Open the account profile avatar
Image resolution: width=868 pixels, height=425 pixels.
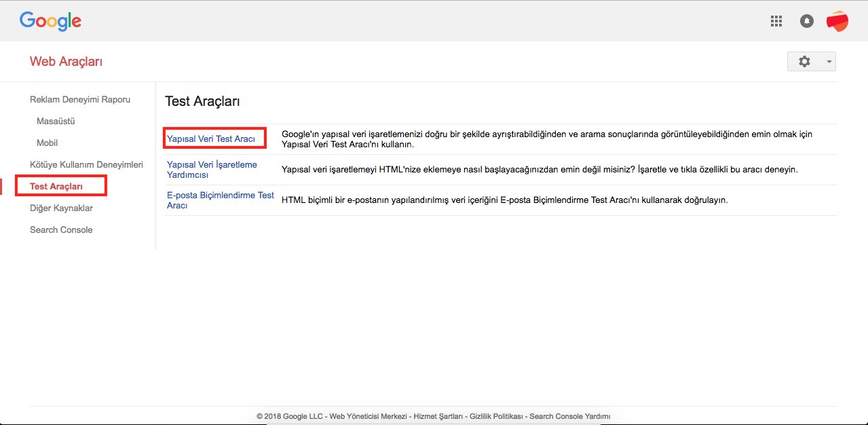837,21
